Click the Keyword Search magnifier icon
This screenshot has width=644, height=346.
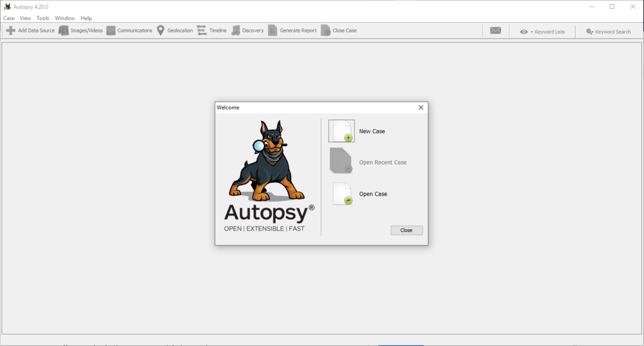(590, 32)
